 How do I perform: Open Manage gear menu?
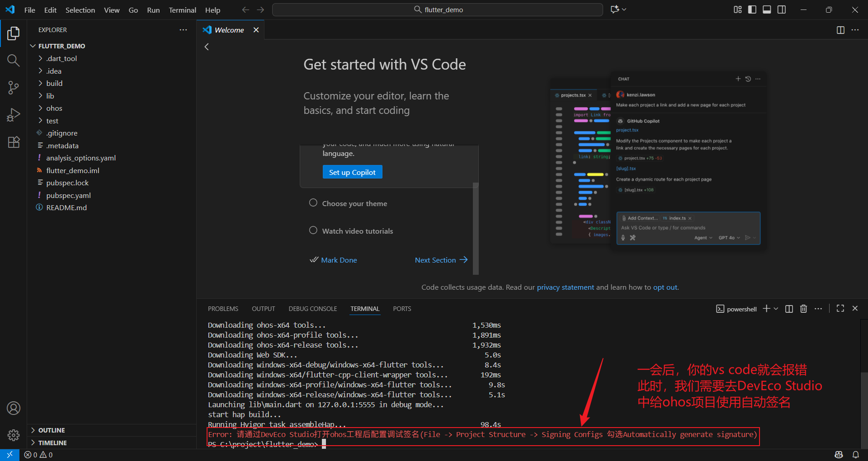(x=14, y=435)
